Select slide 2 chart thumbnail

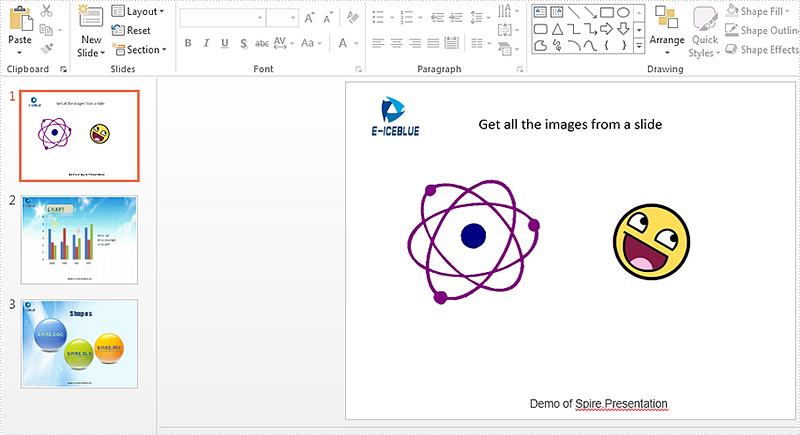[x=79, y=240]
